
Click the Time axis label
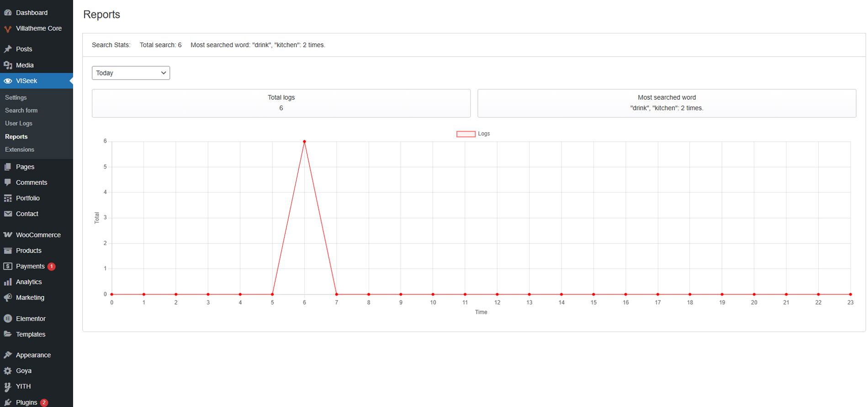tap(481, 312)
